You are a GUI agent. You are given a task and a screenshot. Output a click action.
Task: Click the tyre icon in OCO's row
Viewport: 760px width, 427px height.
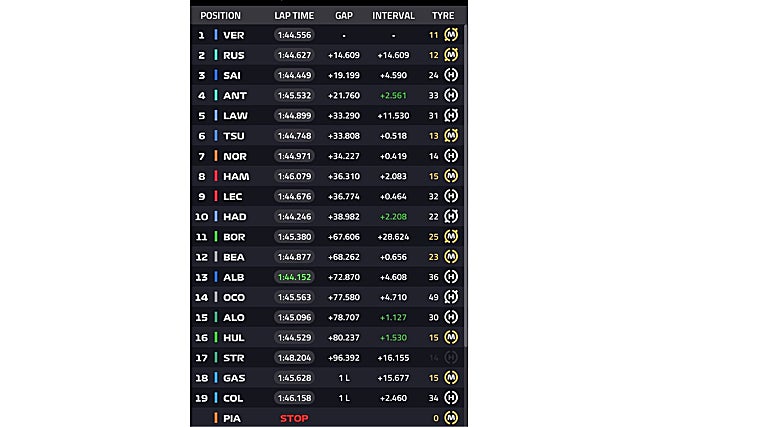point(451,297)
